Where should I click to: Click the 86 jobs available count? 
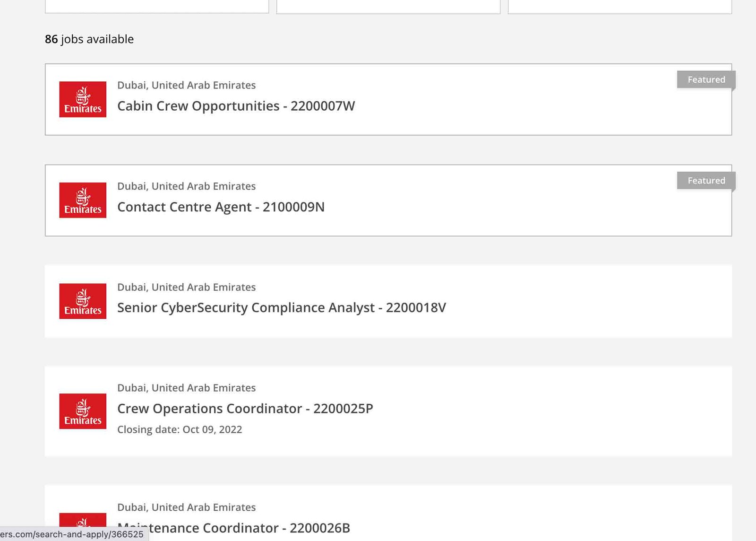(x=89, y=39)
